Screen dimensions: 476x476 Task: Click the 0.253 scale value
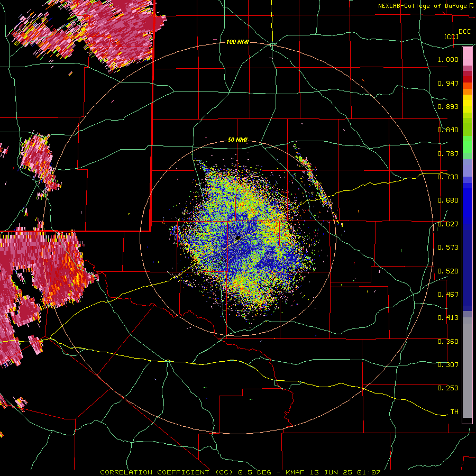coord(448,388)
